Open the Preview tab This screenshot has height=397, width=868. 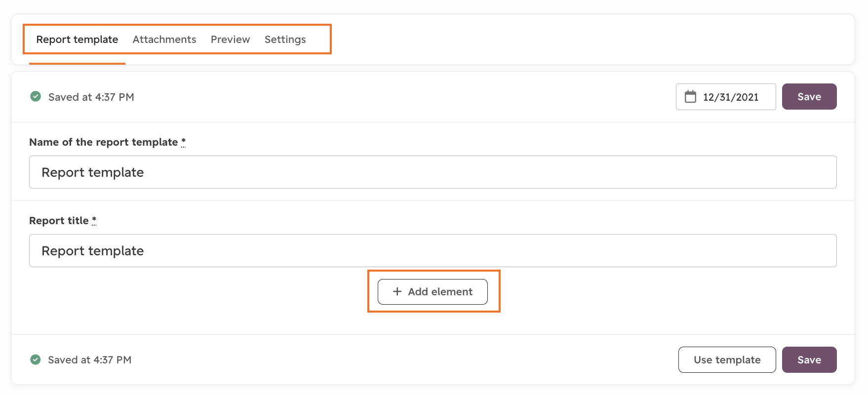point(230,40)
